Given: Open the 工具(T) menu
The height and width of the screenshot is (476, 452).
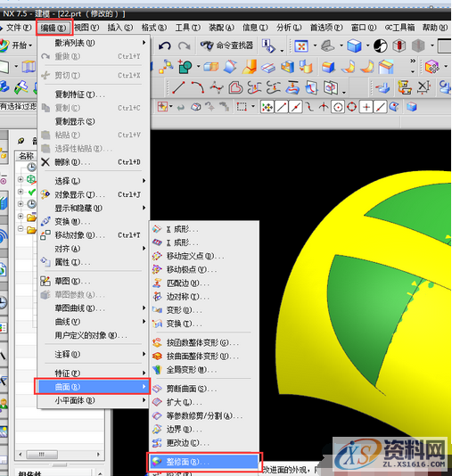Looking at the screenshot, I should [x=187, y=28].
